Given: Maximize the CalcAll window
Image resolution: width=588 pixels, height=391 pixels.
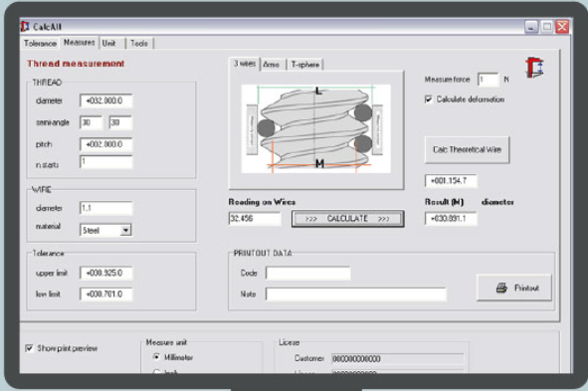Looking at the screenshot, I should pyautogui.click(x=547, y=27).
